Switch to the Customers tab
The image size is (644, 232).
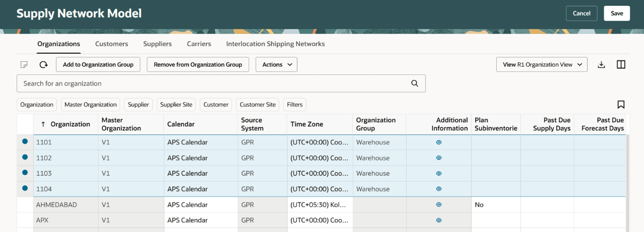tap(112, 44)
